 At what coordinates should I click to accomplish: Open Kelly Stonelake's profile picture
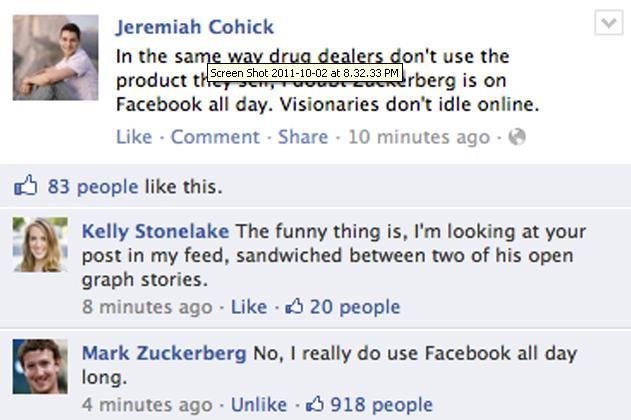(x=40, y=245)
